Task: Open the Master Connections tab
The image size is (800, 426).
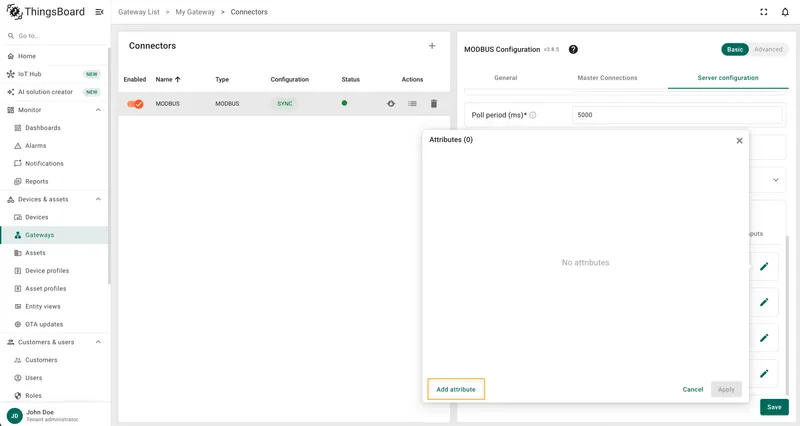Action: pyautogui.click(x=607, y=78)
